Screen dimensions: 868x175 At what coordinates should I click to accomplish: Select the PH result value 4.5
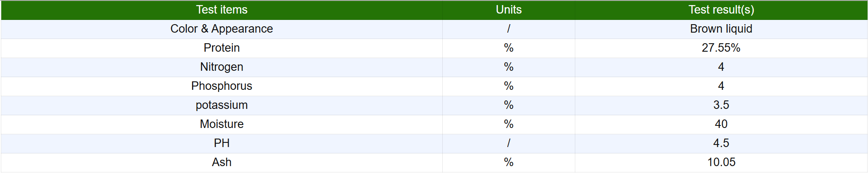pyautogui.click(x=721, y=143)
